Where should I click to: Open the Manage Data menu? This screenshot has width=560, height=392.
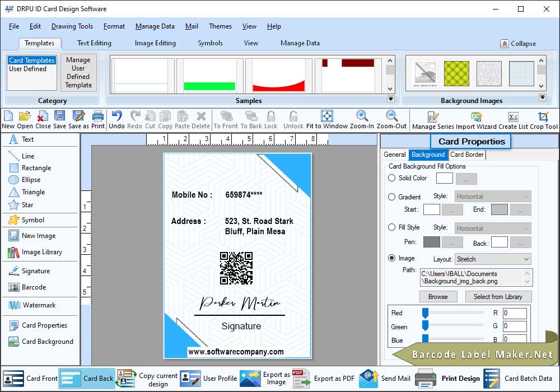coord(155,26)
